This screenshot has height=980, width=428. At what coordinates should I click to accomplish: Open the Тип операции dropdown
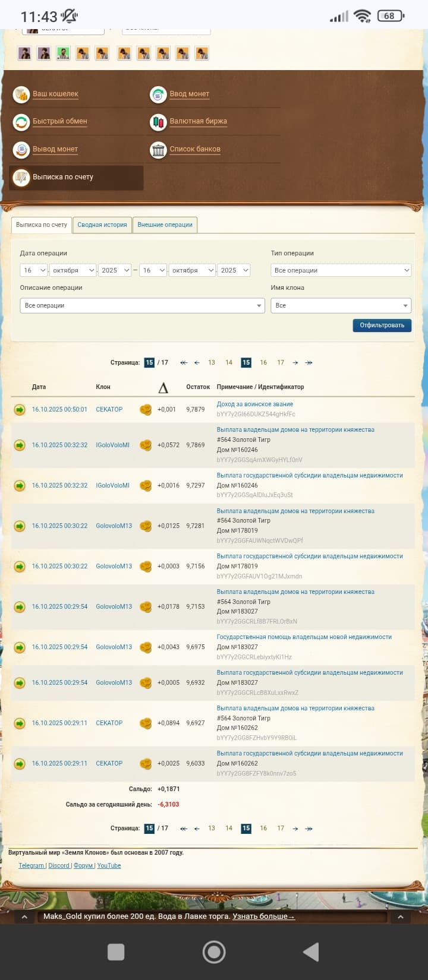tap(341, 270)
